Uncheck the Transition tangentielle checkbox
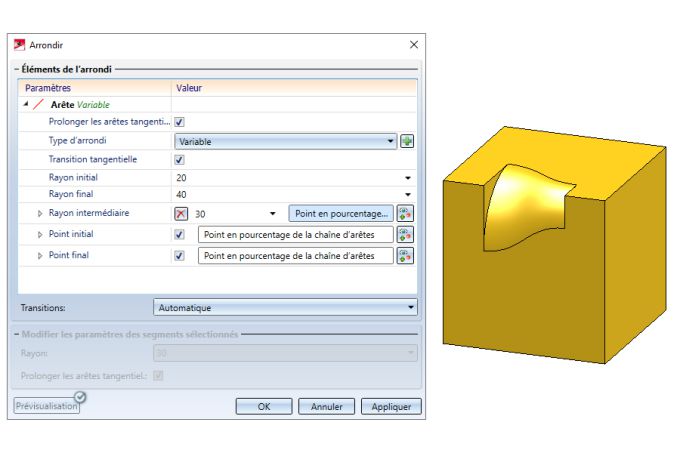 coord(180,159)
